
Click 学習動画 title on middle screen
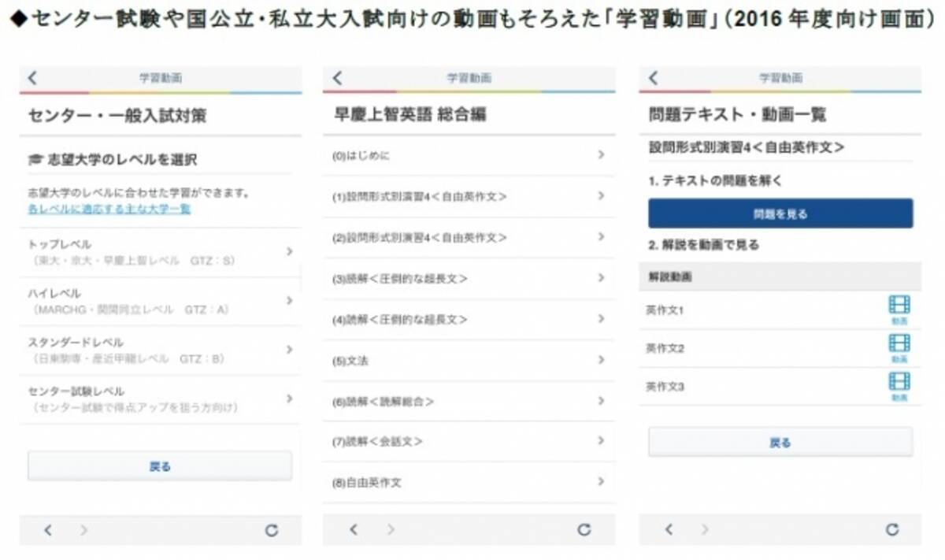pyautogui.click(x=469, y=78)
